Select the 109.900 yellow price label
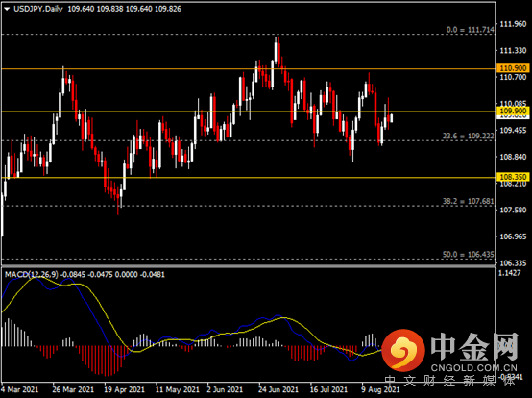 pos(513,112)
